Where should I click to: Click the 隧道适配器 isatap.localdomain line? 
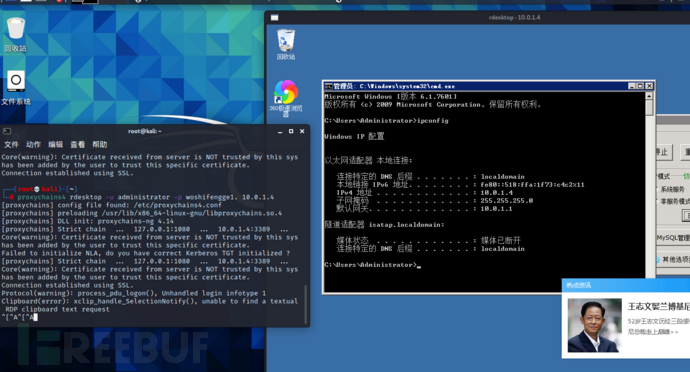384,225
